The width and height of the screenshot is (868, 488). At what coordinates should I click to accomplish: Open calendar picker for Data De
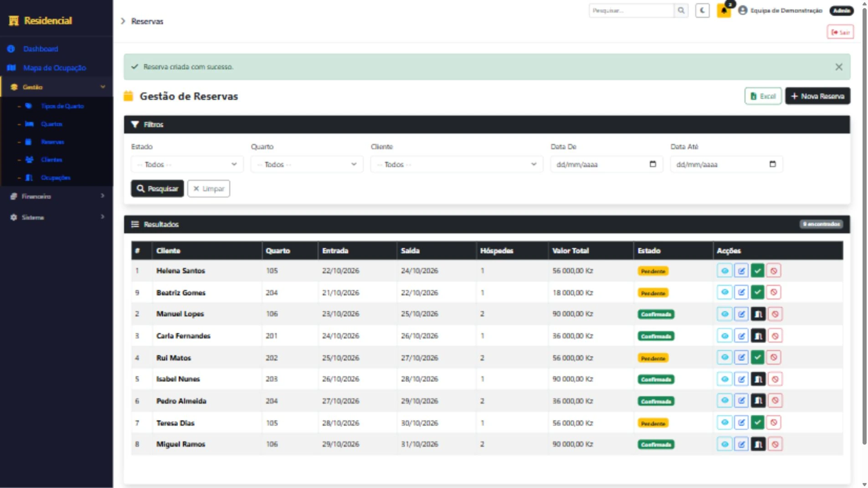(x=652, y=164)
